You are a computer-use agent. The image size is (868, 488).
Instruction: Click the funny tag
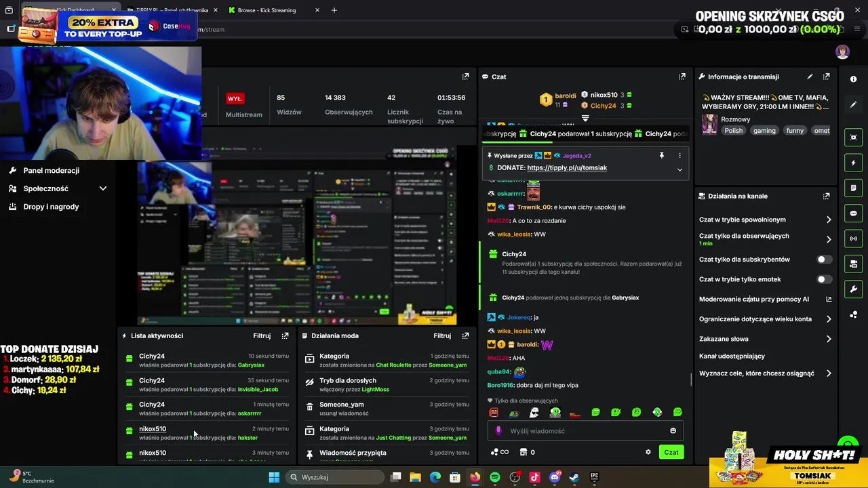coord(795,131)
